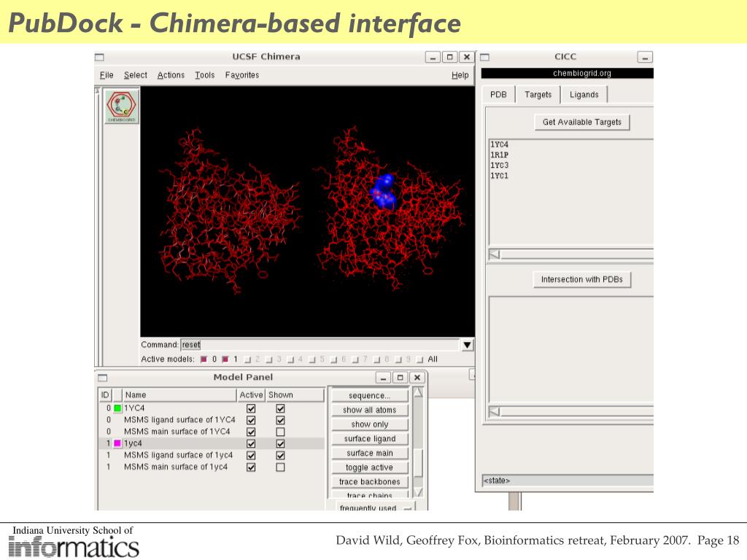The image size is (747, 560).
Task: Click the Active column header
Action: click(251, 394)
